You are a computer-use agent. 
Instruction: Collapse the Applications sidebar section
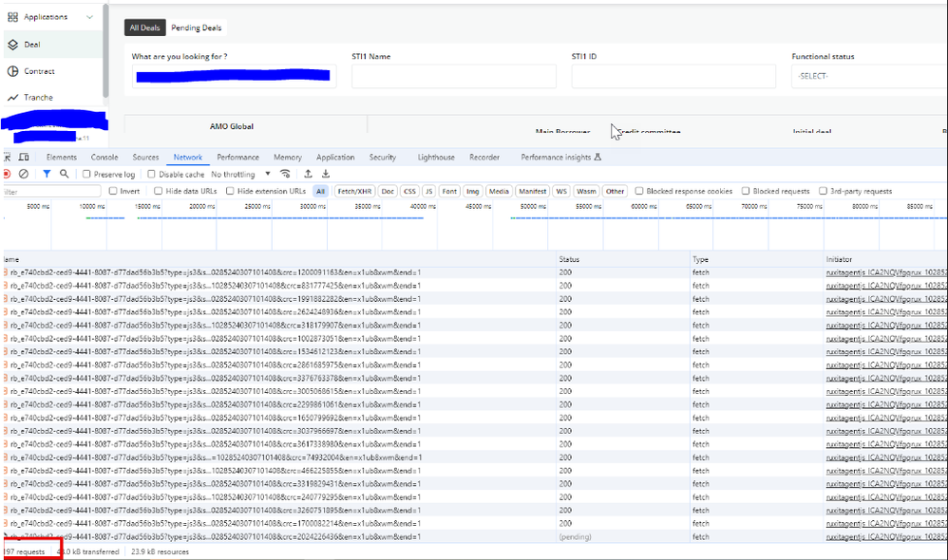coord(89,17)
